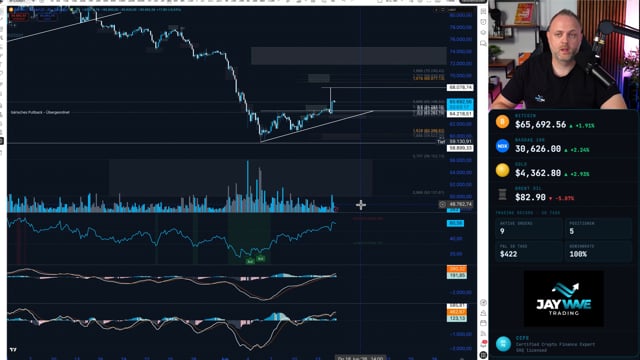Click the Nasdaq 100 30,626.00 row
Viewport: 640px width, 360px height.
(564, 146)
